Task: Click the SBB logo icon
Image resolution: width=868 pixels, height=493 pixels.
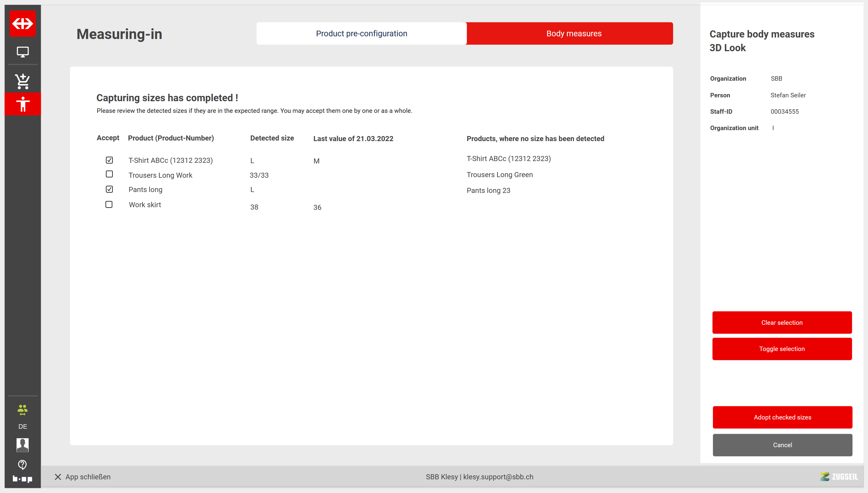Action: pyautogui.click(x=22, y=23)
